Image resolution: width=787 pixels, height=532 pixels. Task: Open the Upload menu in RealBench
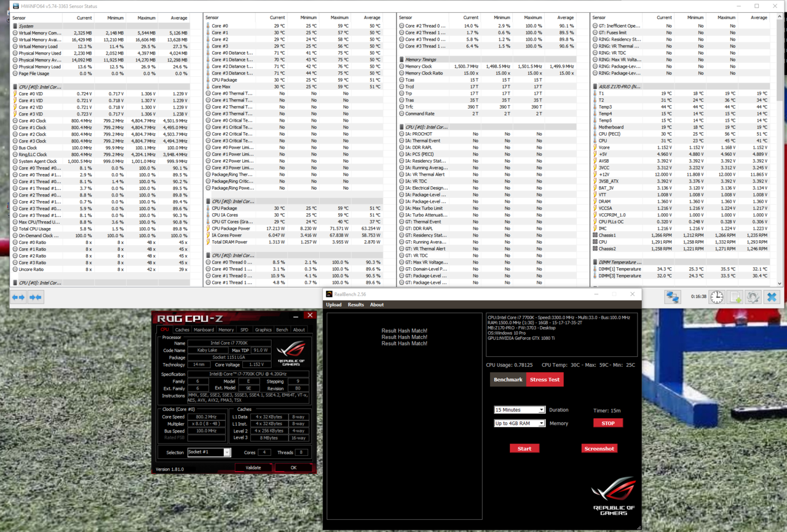(334, 305)
